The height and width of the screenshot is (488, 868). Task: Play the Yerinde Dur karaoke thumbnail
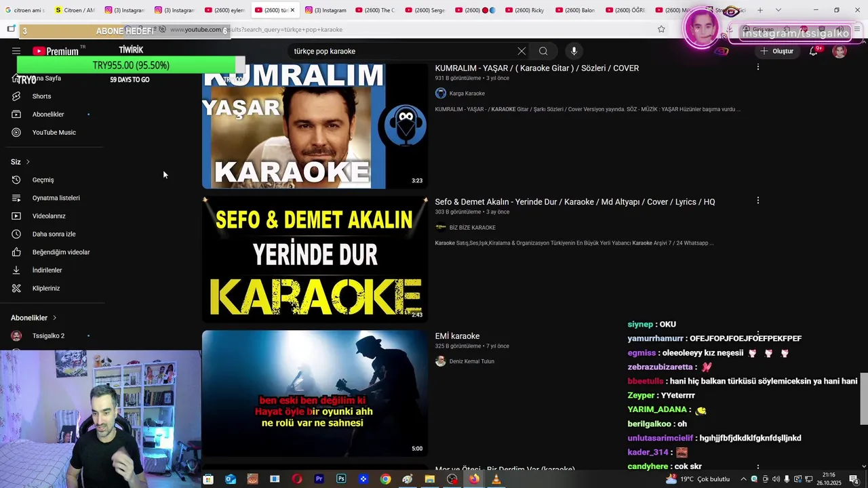(x=315, y=259)
